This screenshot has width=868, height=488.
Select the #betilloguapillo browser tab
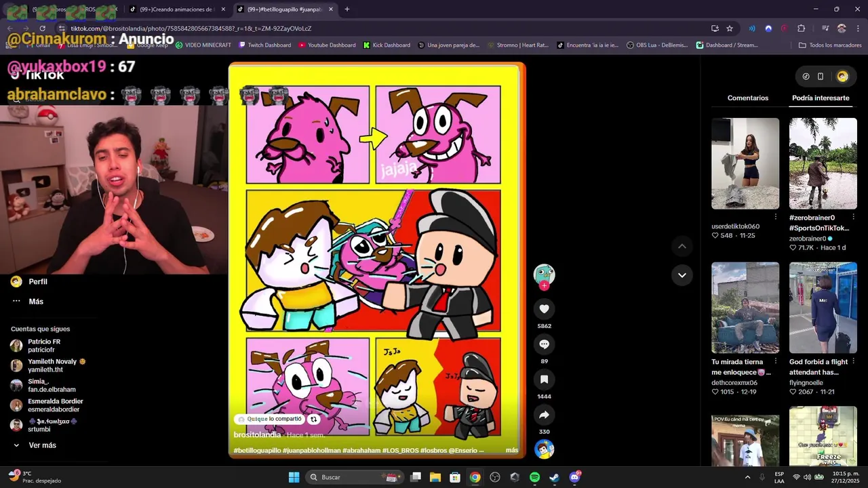pyautogui.click(x=285, y=9)
